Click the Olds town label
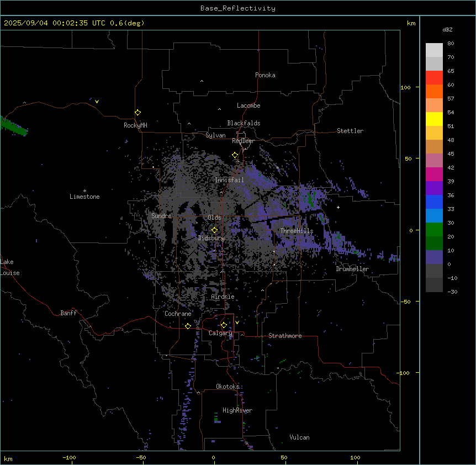Viewport: 476px width, 465px height. 214,218
